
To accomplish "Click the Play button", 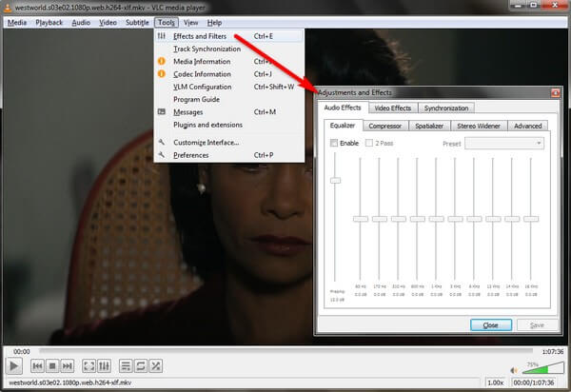I will coord(14,365).
